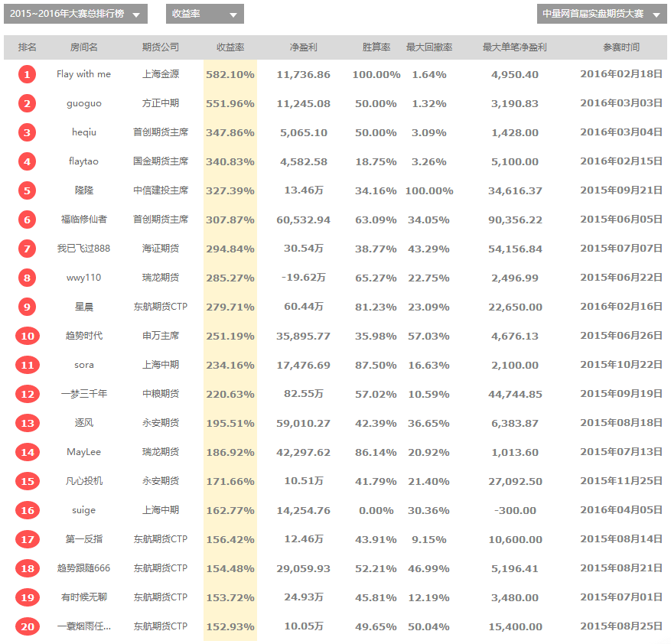
Task: Open room 逐风
Action: coord(84,423)
